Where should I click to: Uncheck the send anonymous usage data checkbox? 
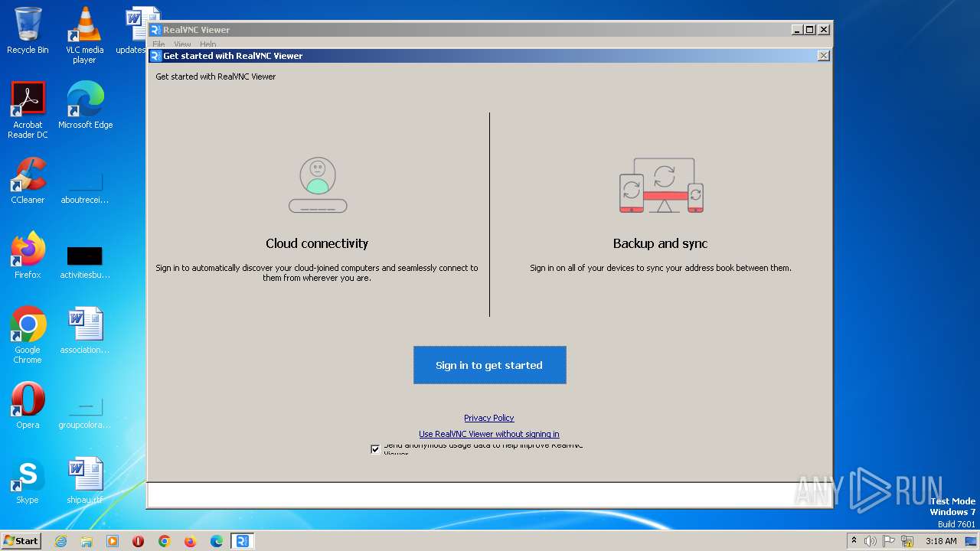(x=375, y=449)
